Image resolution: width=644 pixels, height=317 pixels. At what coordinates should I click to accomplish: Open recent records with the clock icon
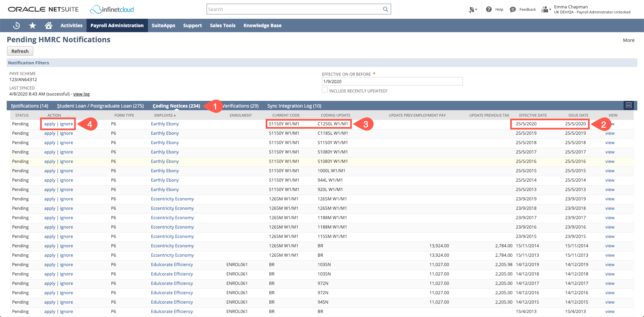16,25
